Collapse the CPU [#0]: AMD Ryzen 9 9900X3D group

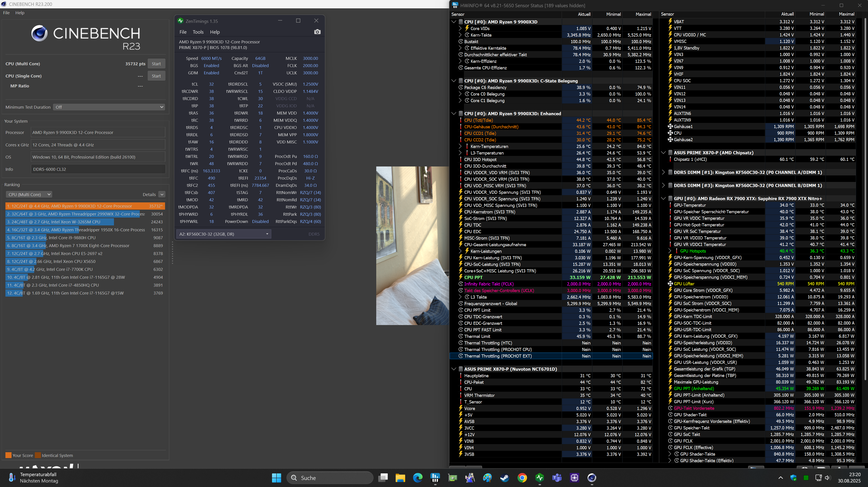pyautogui.click(x=454, y=22)
